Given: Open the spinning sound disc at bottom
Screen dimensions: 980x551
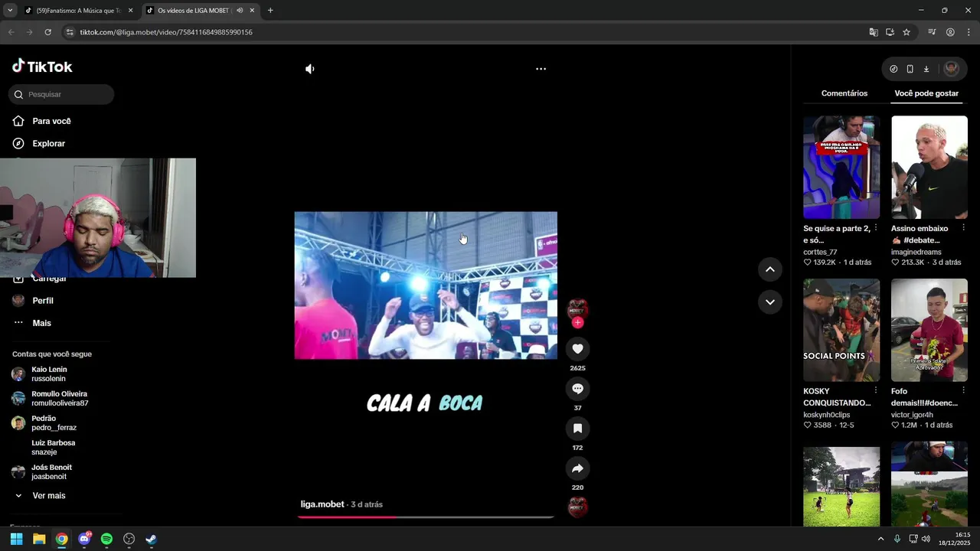Looking at the screenshot, I should [x=577, y=507].
